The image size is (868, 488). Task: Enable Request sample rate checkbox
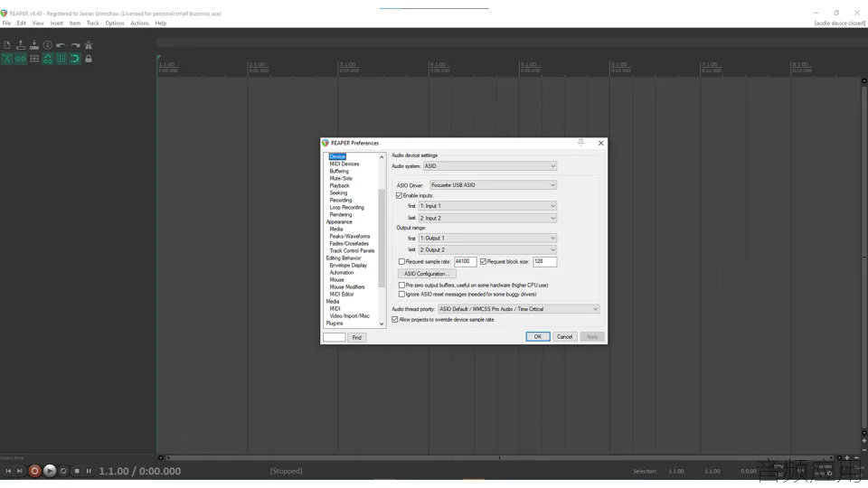(x=401, y=262)
